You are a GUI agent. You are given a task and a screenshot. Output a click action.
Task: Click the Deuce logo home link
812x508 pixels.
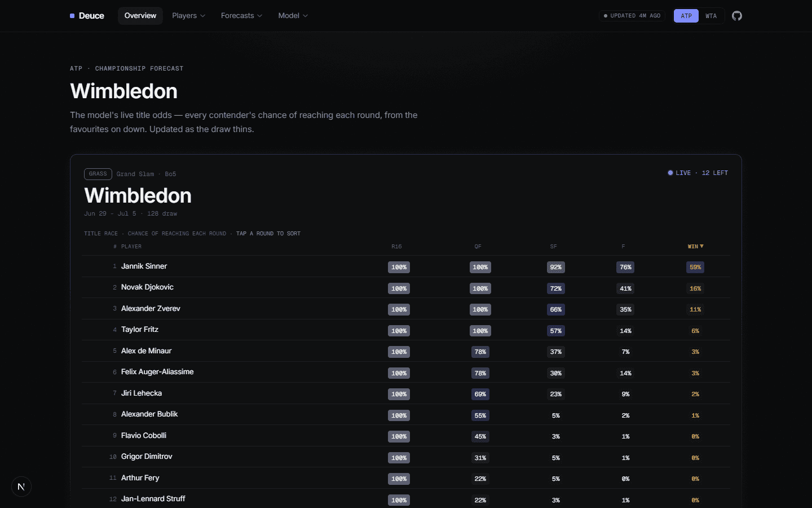pyautogui.click(x=87, y=16)
